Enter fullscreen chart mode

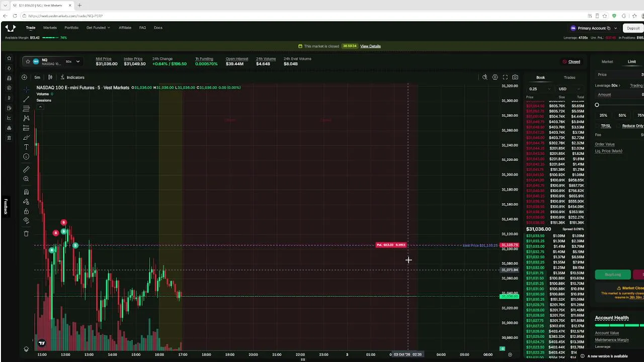point(505,77)
